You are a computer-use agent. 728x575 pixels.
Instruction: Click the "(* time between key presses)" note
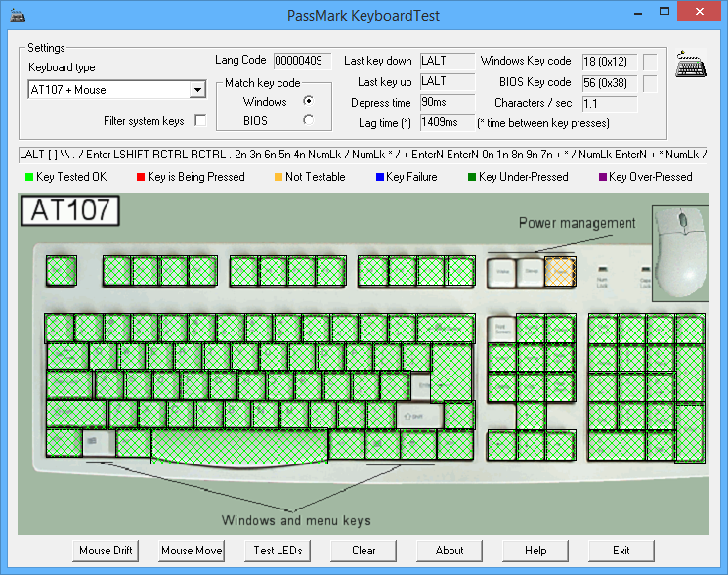point(543,123)
